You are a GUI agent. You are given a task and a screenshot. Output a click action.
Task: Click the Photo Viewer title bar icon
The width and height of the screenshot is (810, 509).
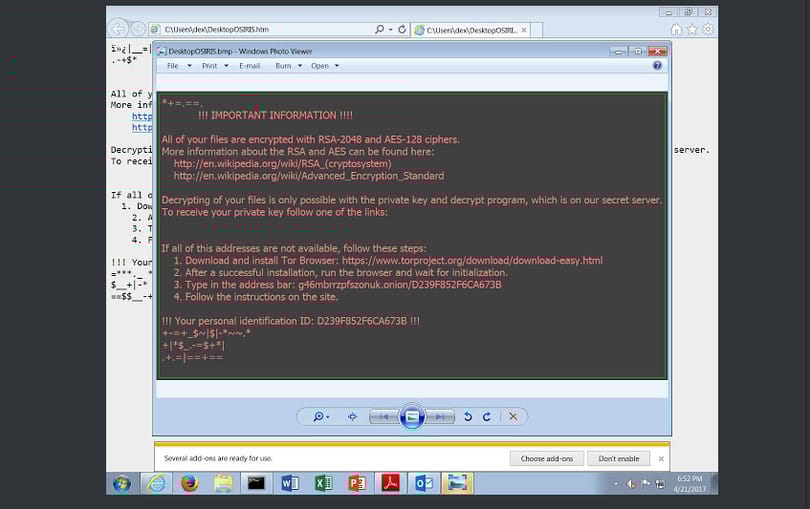[162, 51]
